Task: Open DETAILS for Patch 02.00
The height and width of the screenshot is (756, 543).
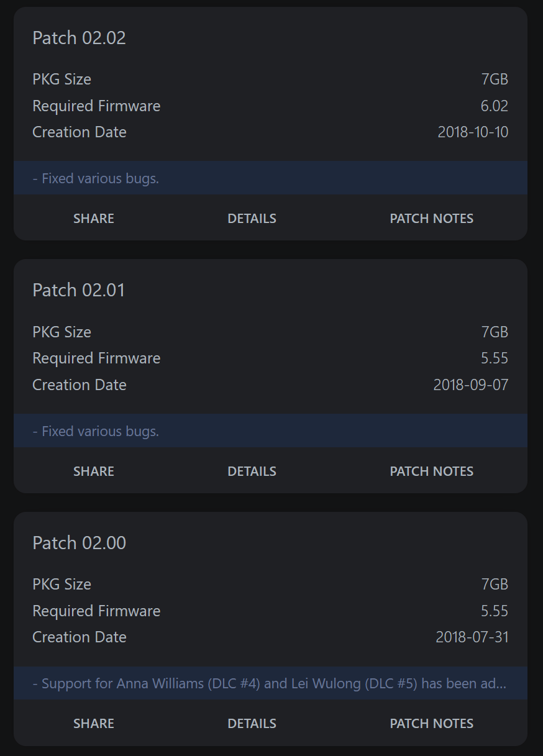Action: (x=252, y=724)
